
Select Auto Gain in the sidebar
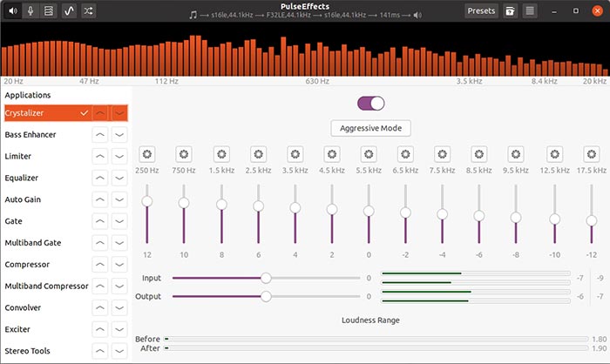[23, 199]
